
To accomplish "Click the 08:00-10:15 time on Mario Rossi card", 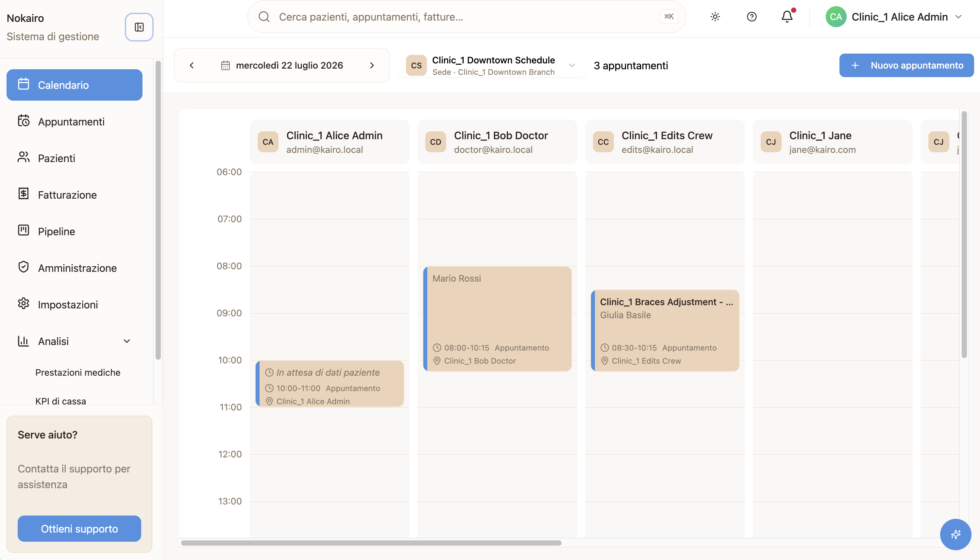I will 466,348.
